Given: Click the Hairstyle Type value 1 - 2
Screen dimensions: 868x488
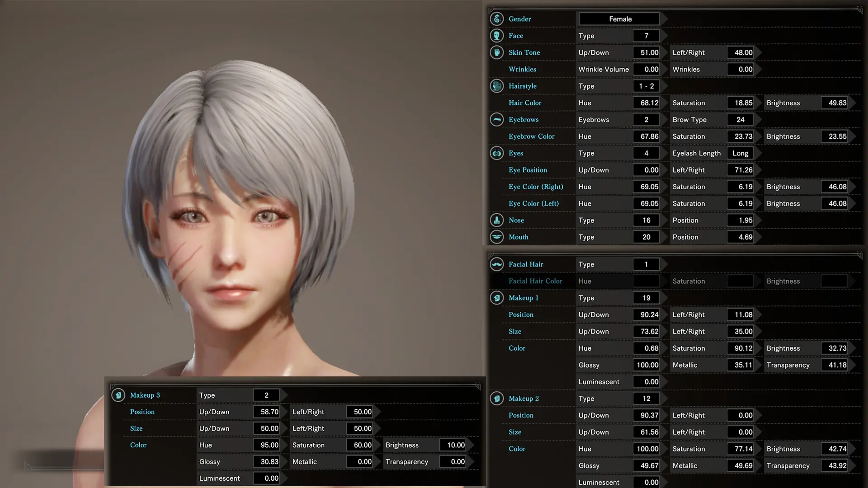Looking at the screenshot, I should (646, 86).
